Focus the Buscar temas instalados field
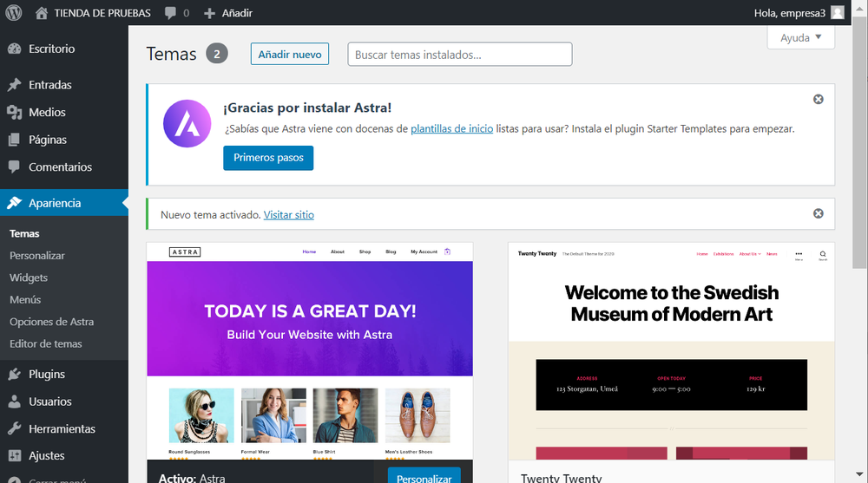This screenshot has width=868, height=483. (460, 55)
